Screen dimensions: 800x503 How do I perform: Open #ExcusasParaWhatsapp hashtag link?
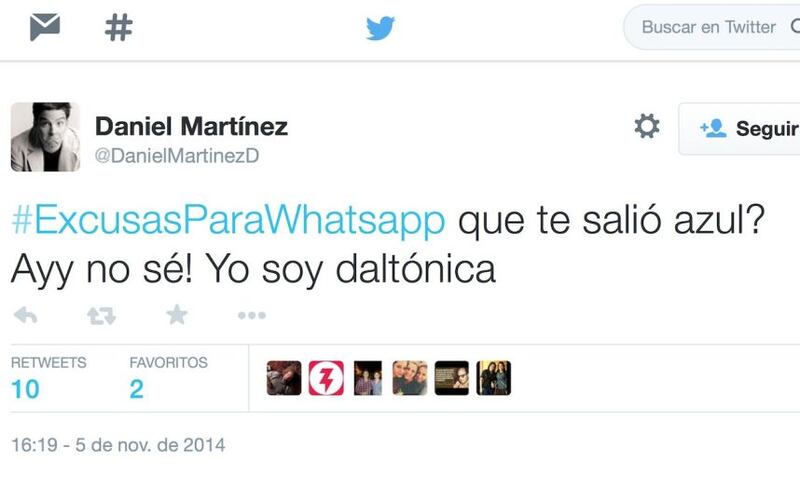[228, 220]
